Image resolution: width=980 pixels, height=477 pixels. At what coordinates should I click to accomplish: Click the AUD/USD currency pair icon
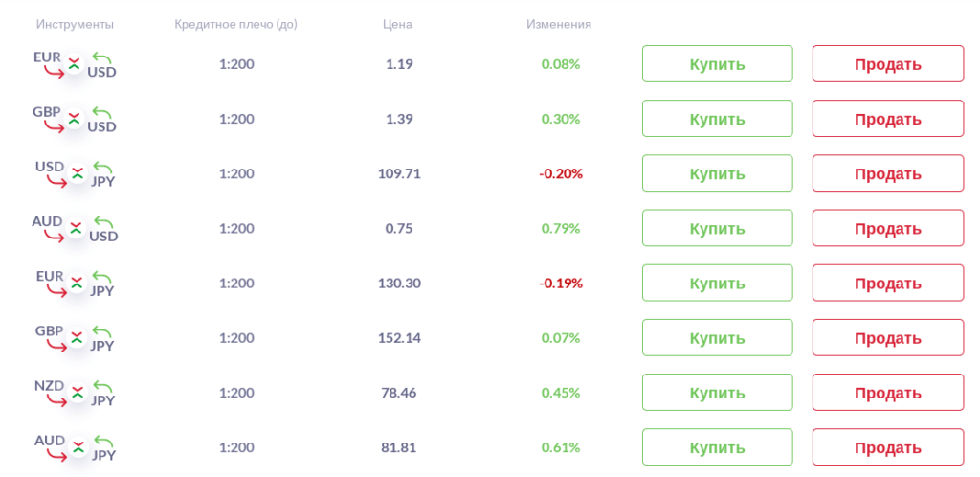click(75, 228)
